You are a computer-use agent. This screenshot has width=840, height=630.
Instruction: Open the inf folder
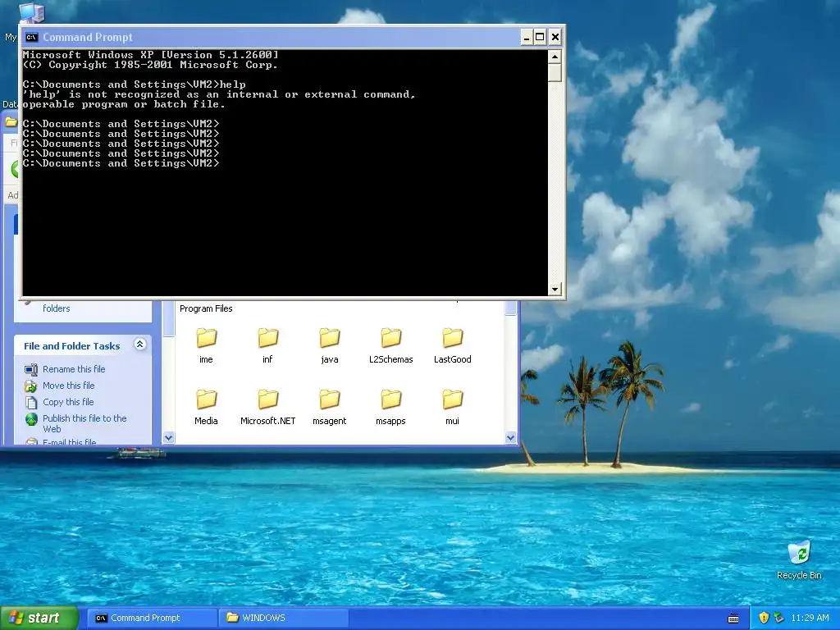point(267,345)
